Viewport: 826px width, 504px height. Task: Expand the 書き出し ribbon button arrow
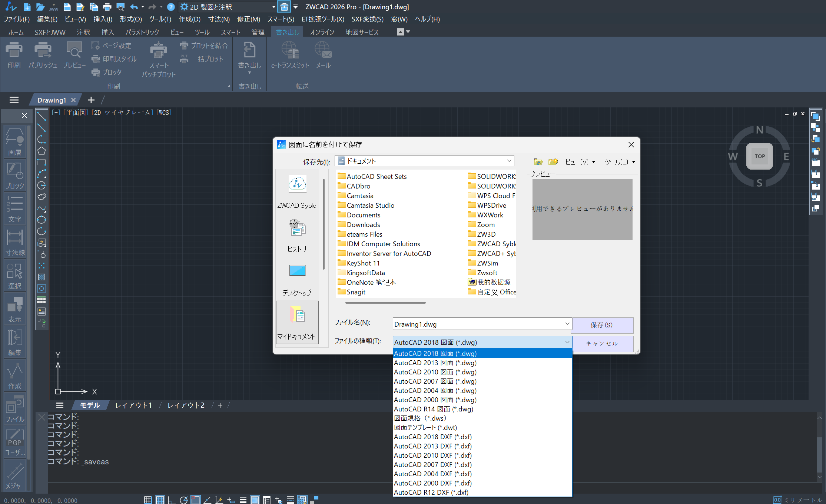pos(249,73)
